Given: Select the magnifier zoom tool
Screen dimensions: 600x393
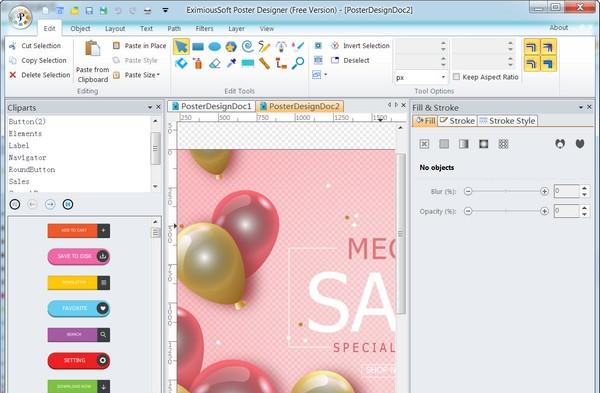Looking at the screenshot, I should click(298, 63).
